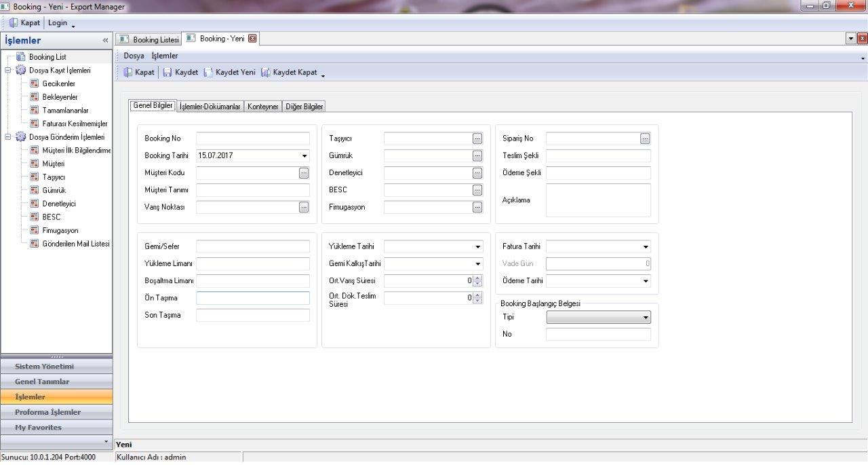Collapse the İşlemler side panel
The height and width of the screenshot is (465, 868).
click(105, 41)
